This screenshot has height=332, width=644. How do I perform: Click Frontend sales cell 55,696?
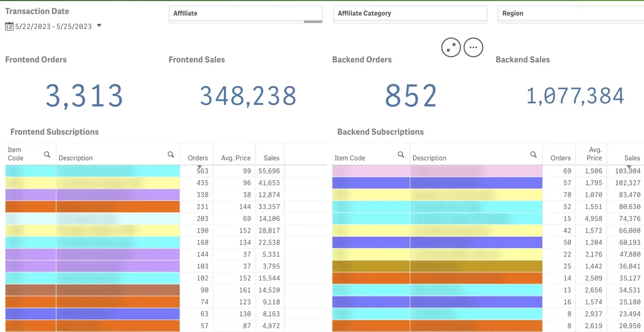269,171
